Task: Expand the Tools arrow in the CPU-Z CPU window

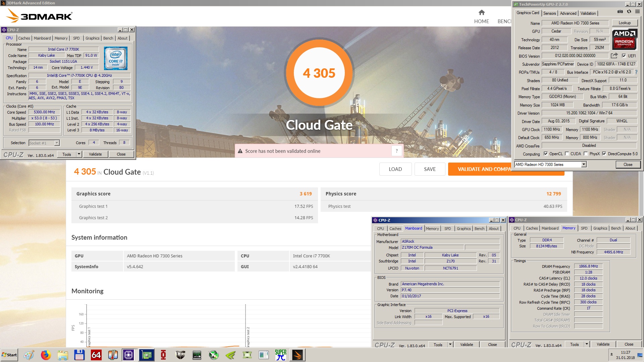Action: 79,154
